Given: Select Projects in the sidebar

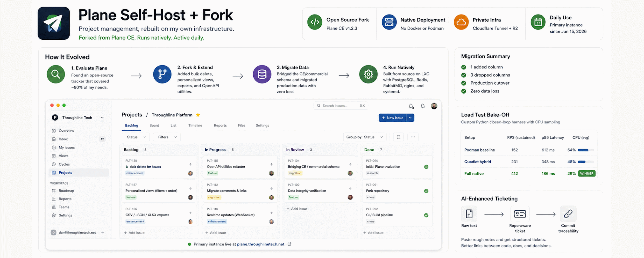Looking at the screenshot, I should click(x=78, y=173).
